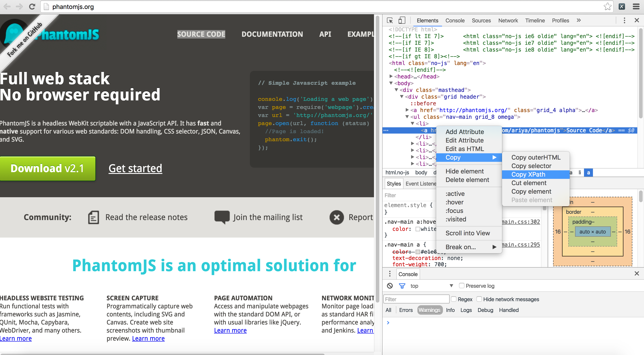Open Learn more under Page Automation
This screenshot has height=355, width=644.
point(230,330)
